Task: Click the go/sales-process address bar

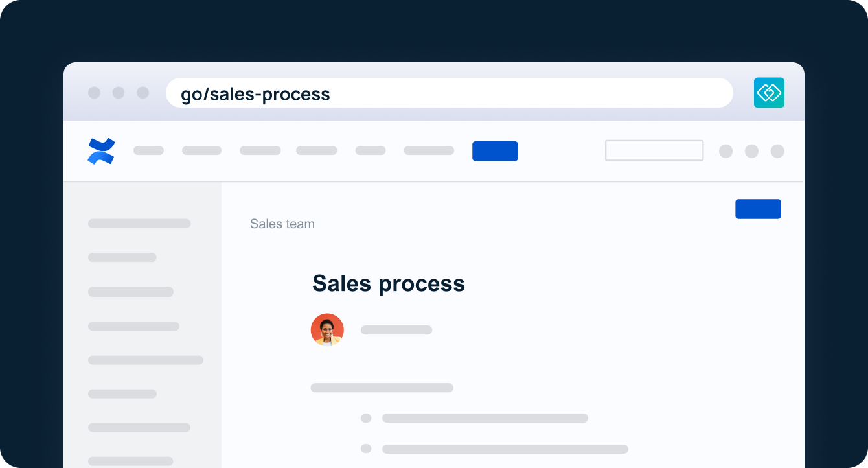Action: tap(449, 93)
